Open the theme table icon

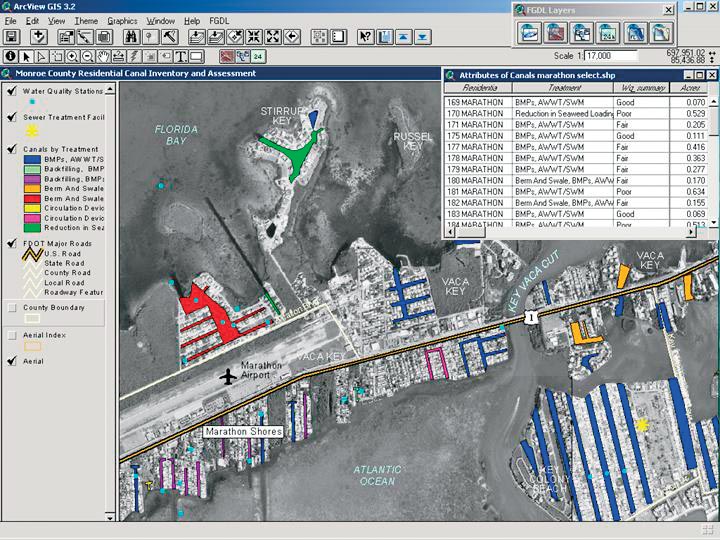point(104,37)
